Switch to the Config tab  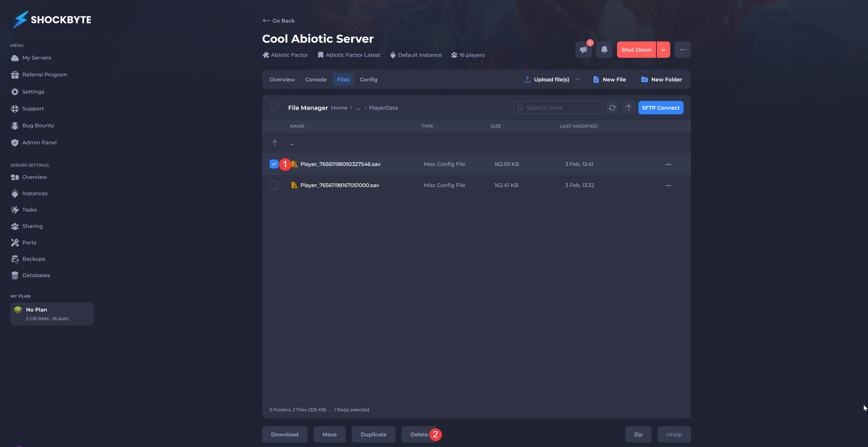coord(368,79)
